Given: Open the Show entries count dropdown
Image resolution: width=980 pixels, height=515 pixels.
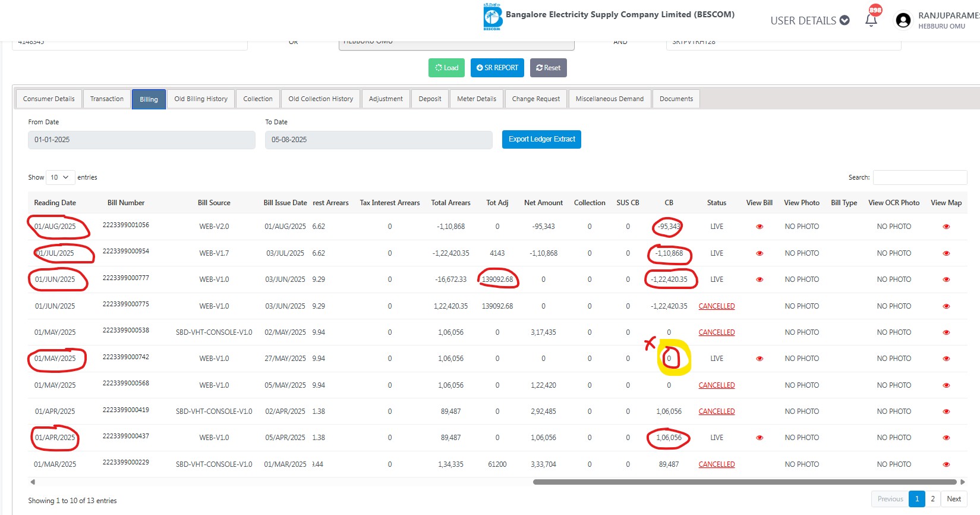Looking at the screenshot, I should point(60,177).
